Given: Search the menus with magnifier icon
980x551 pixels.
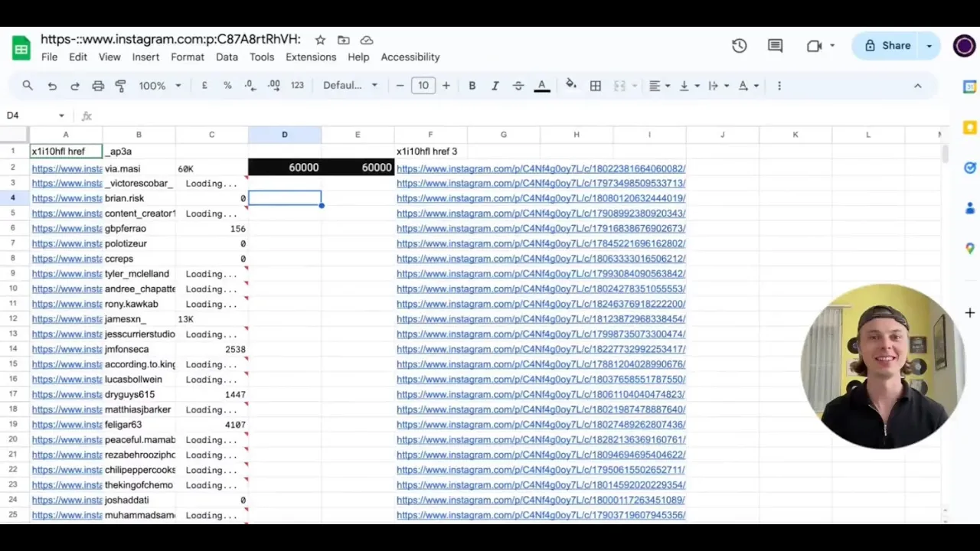Looking at the screenshot, I should pos(28,86).
